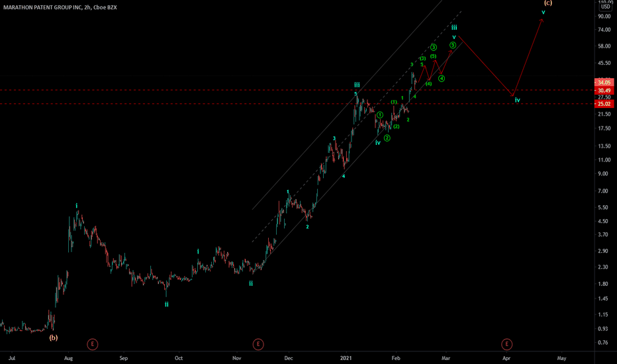Click the 'Sep' label on time axis
617x364 pixels.
(x=124, y=358)
